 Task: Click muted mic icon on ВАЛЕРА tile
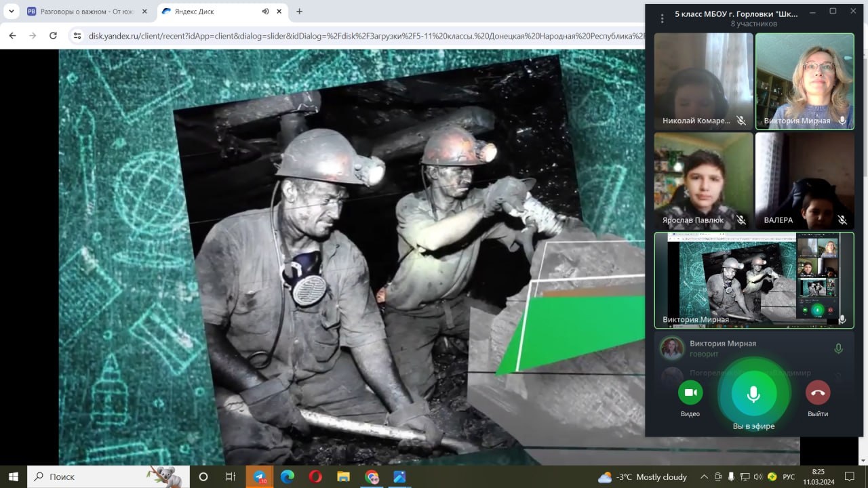point(842,220)
